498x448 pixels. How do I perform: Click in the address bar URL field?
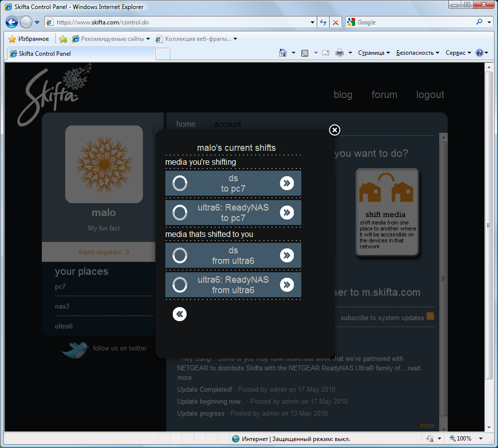pos(178,22)
